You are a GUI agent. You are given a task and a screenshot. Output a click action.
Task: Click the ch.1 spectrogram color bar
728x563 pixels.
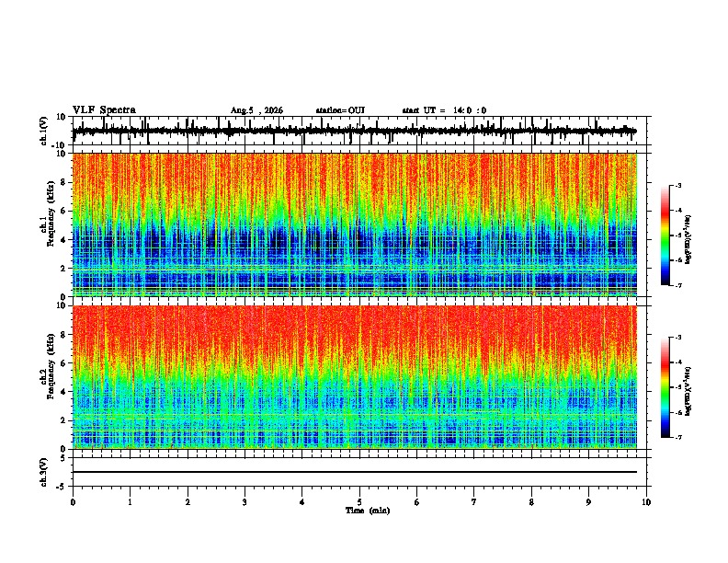point(665,236)
